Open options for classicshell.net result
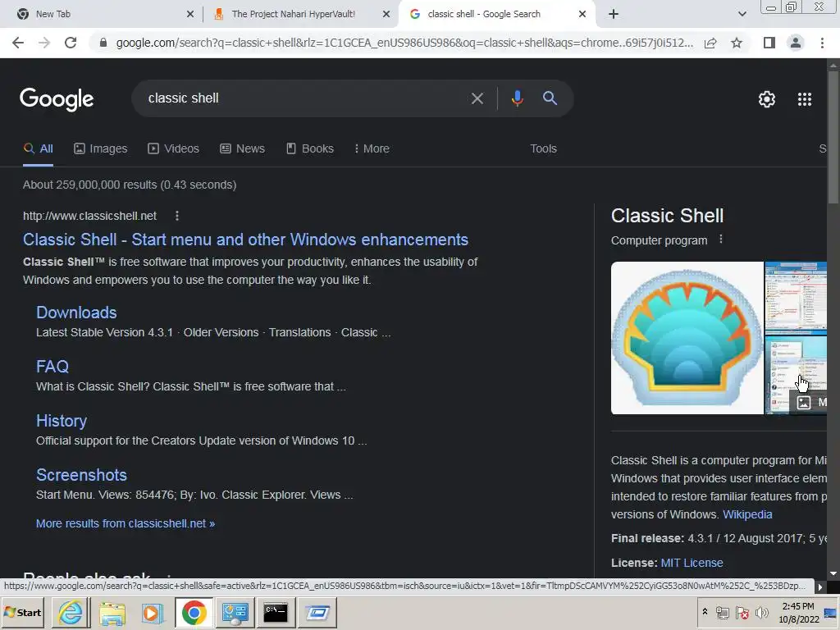This screenshot has width=840, height=630. (177, 216)
